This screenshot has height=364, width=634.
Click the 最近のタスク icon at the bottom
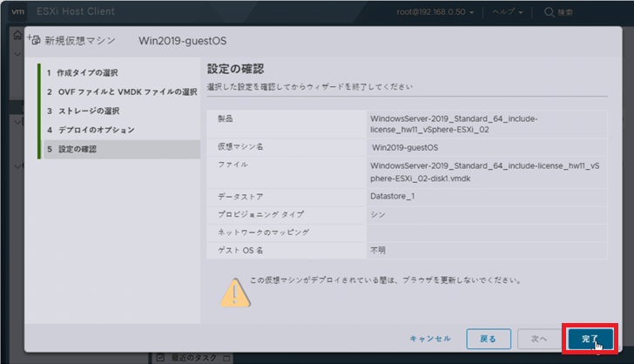click(x=160, y=358)
